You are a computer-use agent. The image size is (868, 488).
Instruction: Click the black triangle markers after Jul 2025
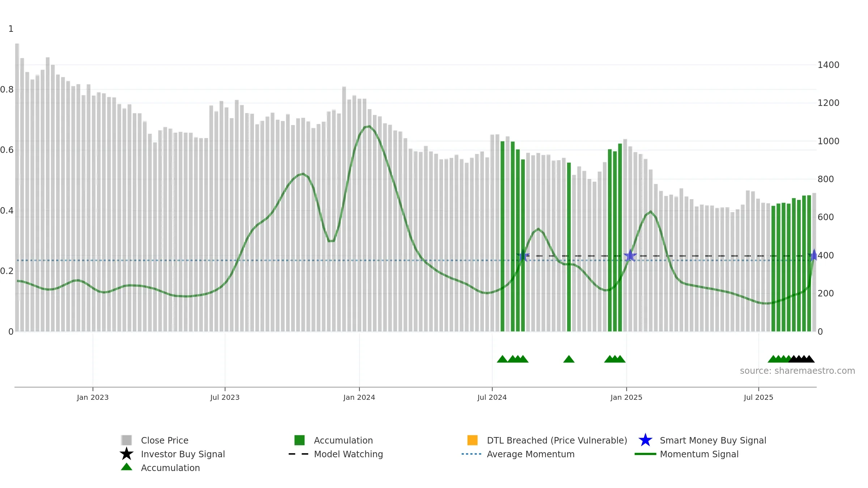pyautogui.click(x=801, y=359)
